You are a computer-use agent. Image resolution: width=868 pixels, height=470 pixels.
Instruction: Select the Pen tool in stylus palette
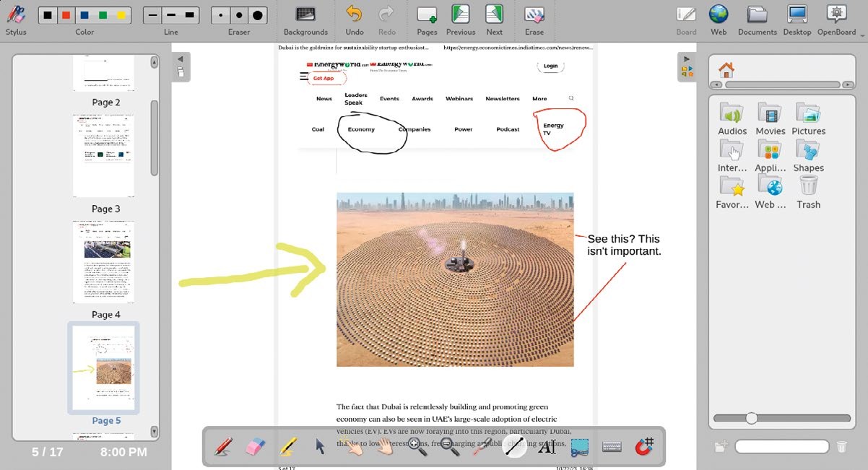(x=223, y=446)
